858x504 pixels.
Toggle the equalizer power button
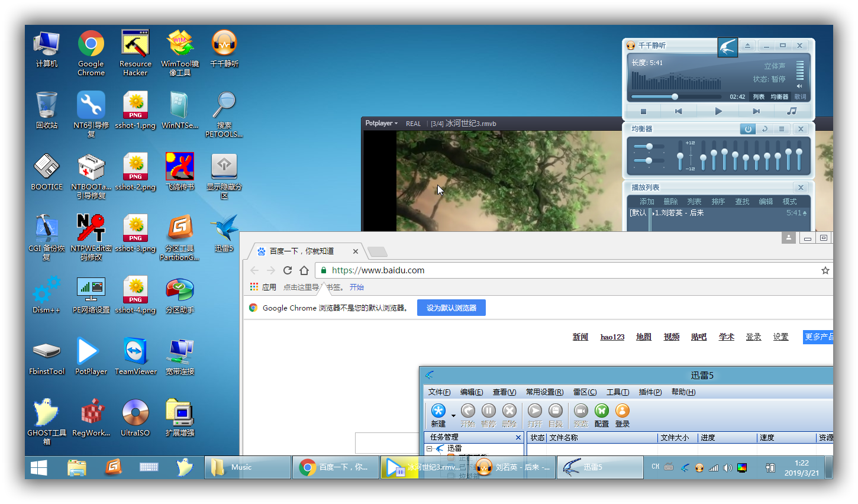pos(748,129)
